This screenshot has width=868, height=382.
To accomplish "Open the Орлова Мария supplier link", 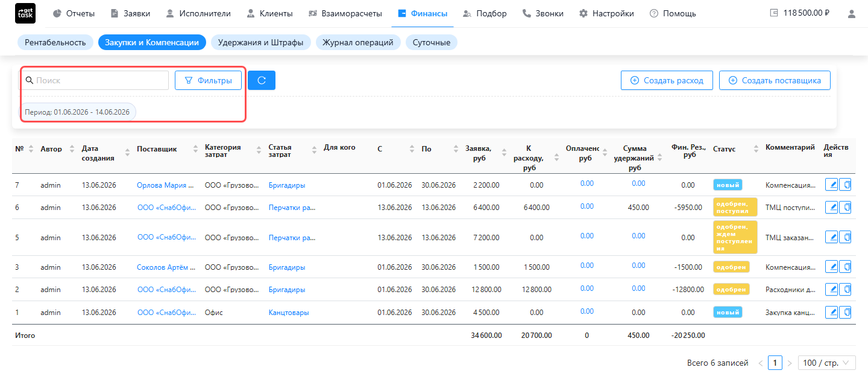I will [166, 185].
